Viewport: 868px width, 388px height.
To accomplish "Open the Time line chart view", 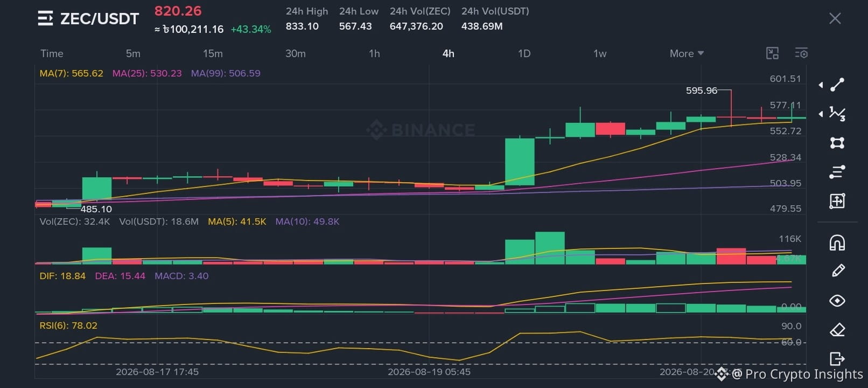I will click(52, 53).
